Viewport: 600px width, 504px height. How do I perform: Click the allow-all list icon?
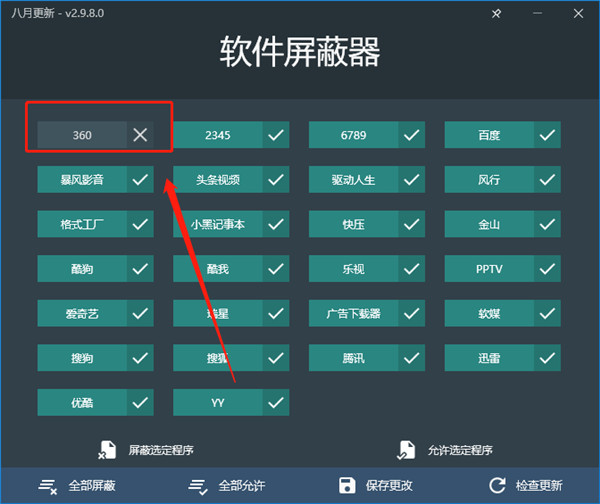[x=198, y=487]
